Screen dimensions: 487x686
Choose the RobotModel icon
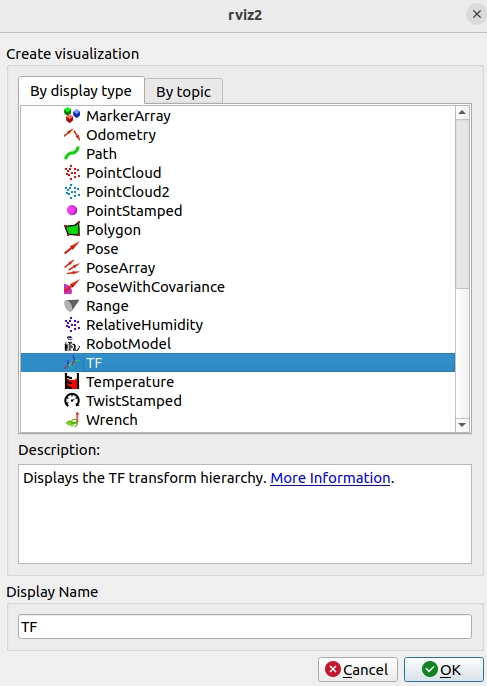tap(72, 344)
